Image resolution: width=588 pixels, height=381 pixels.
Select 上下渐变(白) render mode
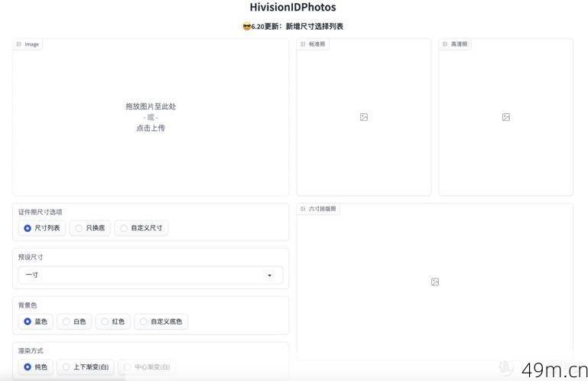pyautogui.click(x=86, y=366)
